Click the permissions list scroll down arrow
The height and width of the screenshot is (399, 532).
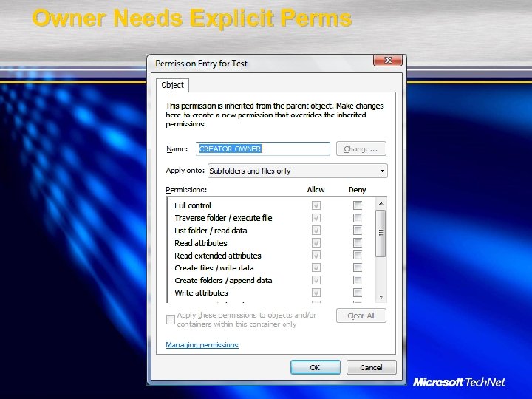[381, 297]
